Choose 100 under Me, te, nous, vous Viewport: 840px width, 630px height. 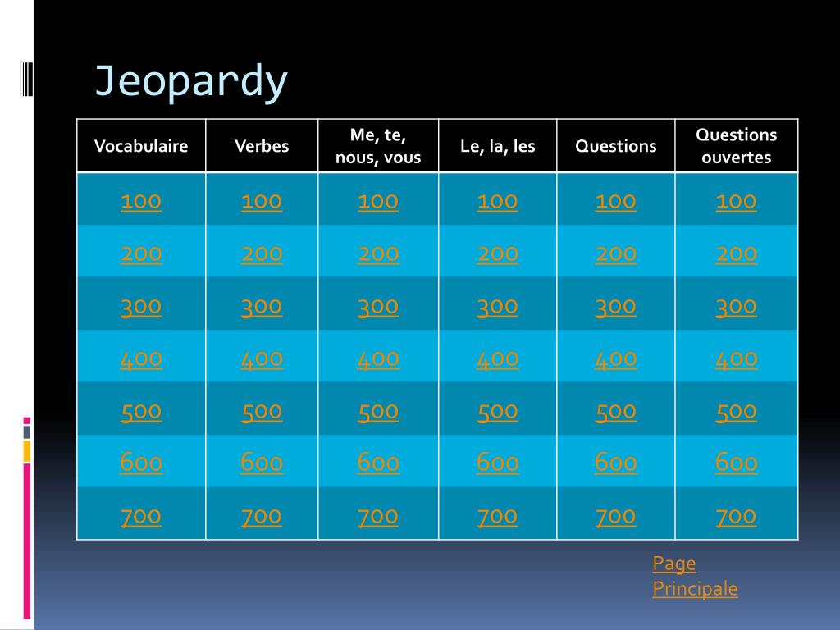[x=378, y=202]
